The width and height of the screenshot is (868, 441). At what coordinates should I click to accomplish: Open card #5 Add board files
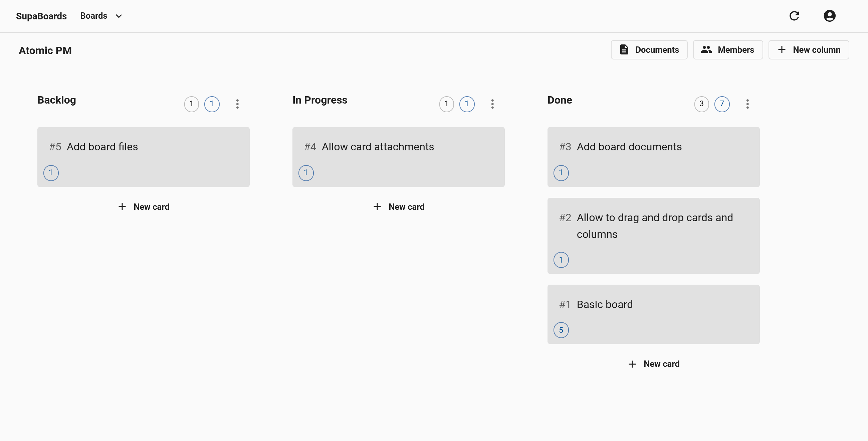(143, 157)
